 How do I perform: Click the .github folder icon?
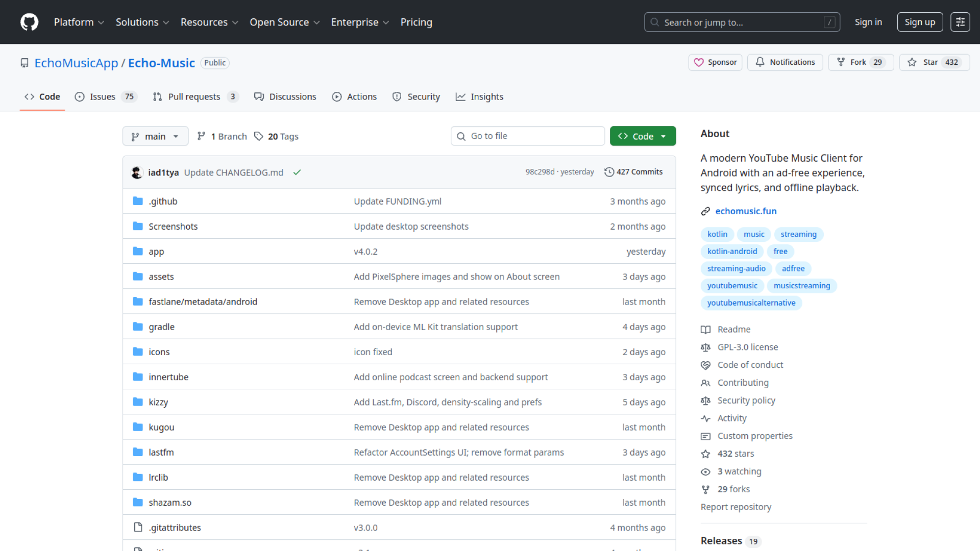coord(138,201)
